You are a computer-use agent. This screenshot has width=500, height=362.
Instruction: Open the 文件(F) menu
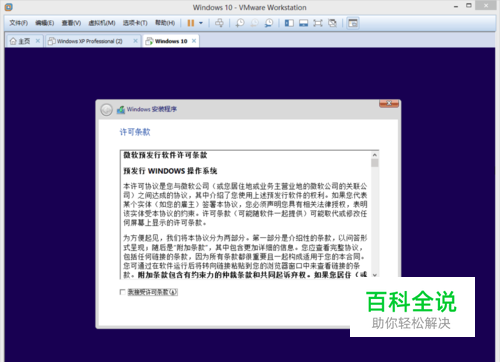(x=18, y=23)
